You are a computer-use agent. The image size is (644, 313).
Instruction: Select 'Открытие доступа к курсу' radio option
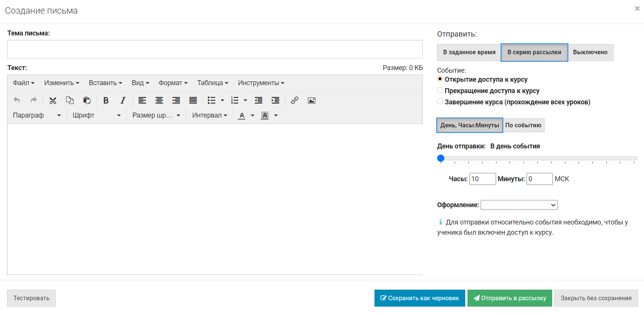click(x=440, y=79)
